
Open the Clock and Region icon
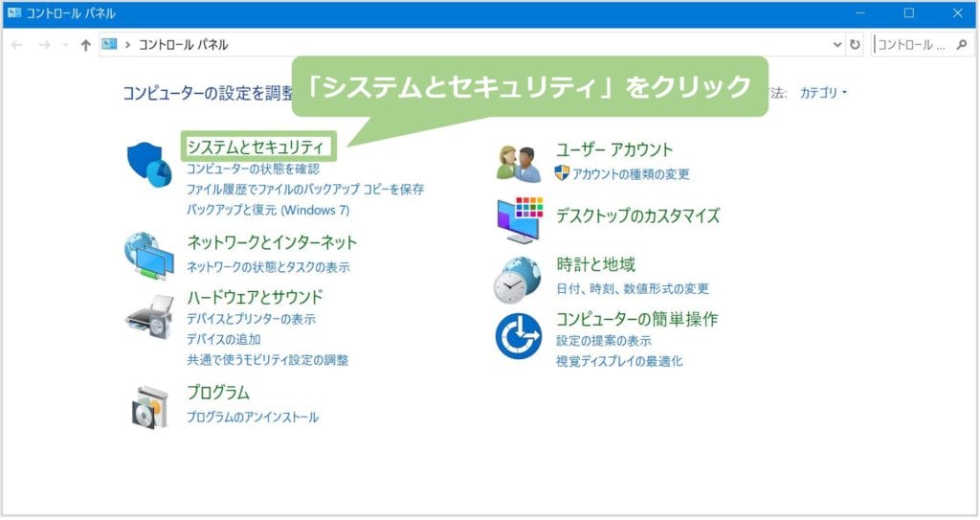(x=518, y=280)
